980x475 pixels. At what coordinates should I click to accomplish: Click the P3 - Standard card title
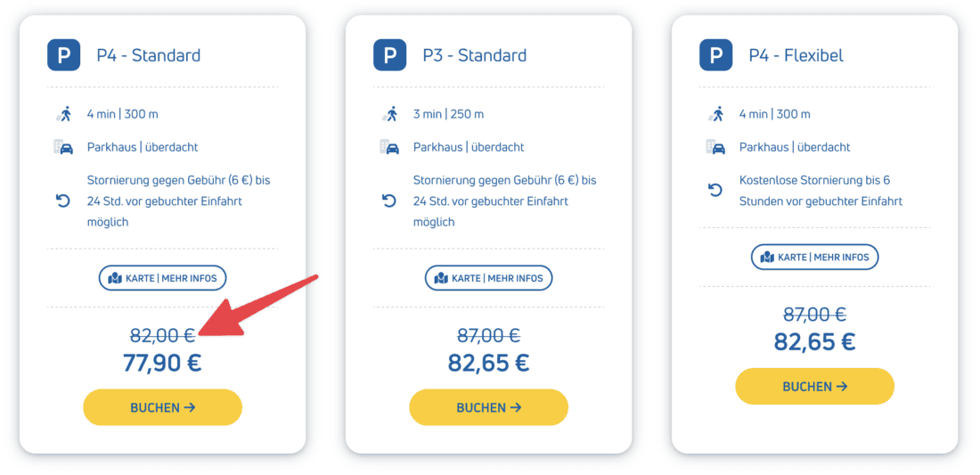[474, 55]
